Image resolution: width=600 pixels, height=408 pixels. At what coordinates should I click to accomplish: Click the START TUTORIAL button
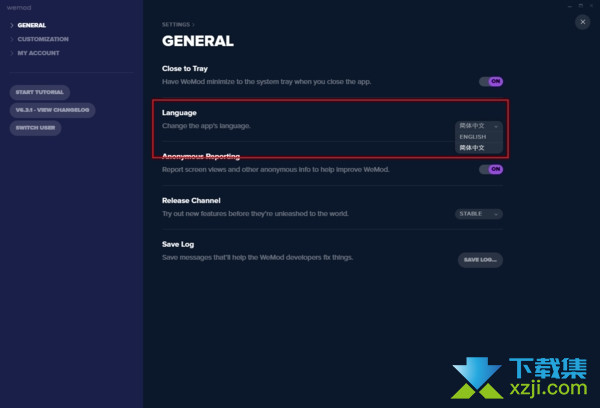(39, 92)
